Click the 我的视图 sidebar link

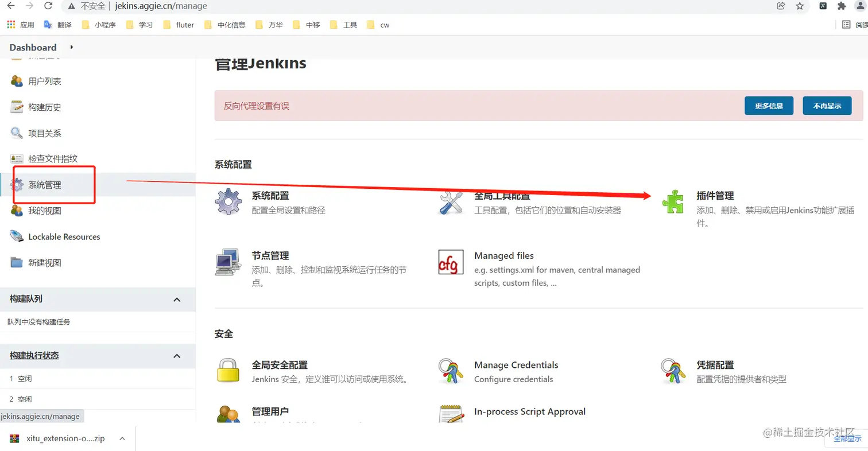pyautogui.click(x=45, y=211)
